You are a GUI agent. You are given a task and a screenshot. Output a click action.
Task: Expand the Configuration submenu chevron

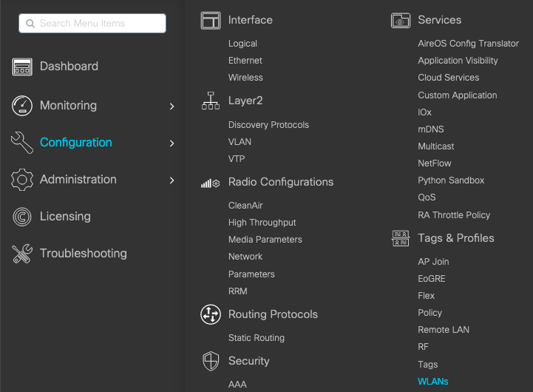coord(172,143)
